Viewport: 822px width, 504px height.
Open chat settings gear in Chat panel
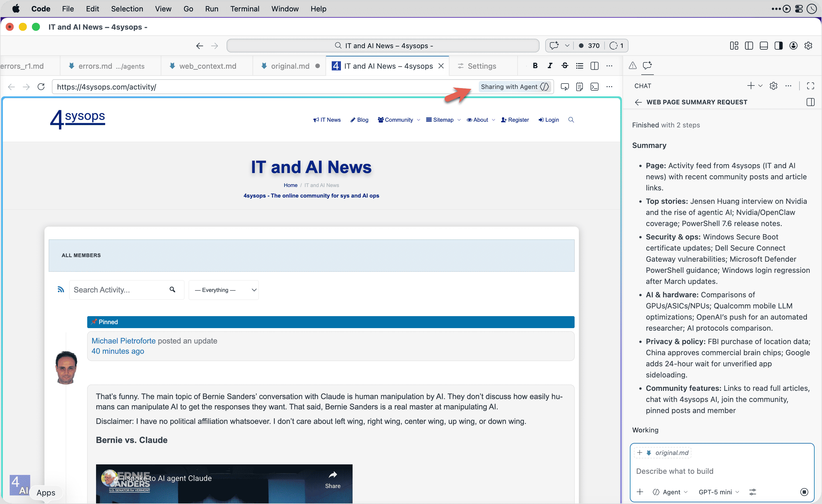point(773,86)
